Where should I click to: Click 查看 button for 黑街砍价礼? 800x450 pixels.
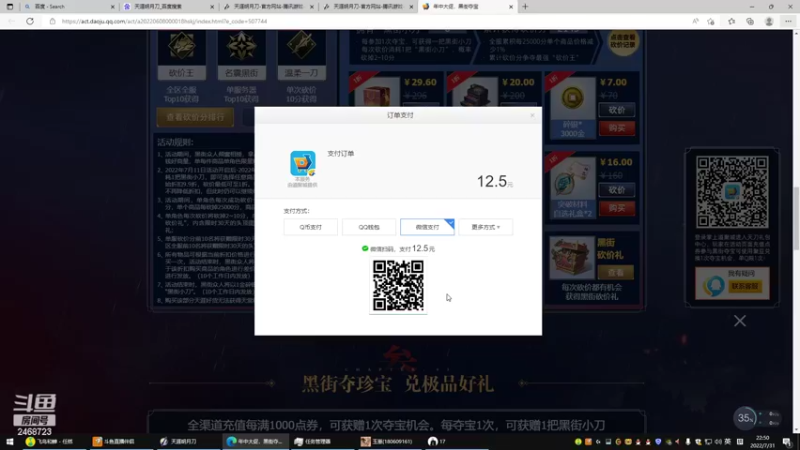[616, 272]
